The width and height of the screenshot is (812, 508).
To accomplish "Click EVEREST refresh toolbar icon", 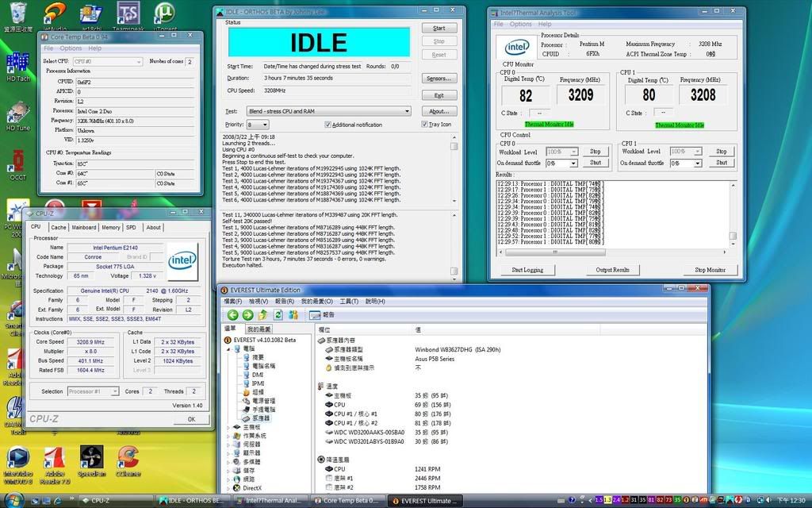I will click(278, 314).
